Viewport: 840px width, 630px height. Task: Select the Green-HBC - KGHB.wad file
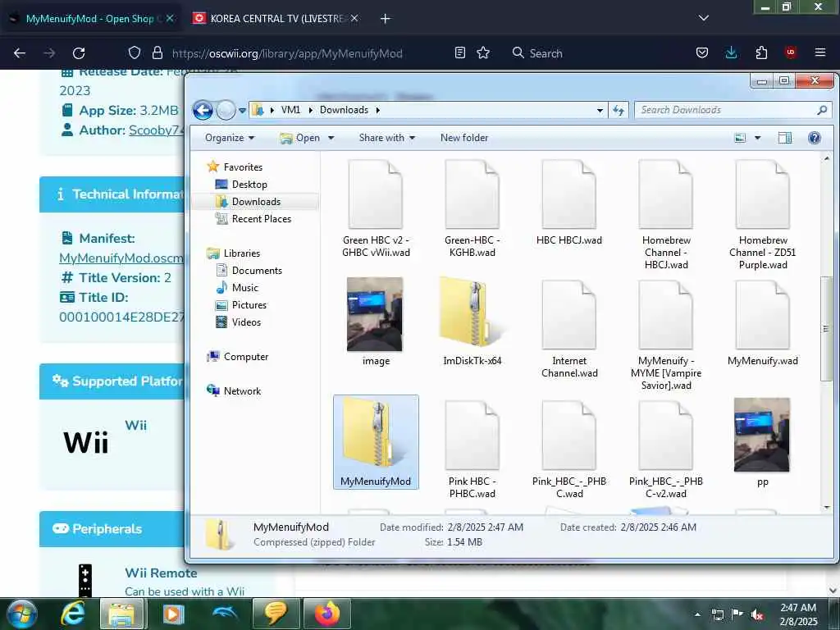[x=472, y=208]
